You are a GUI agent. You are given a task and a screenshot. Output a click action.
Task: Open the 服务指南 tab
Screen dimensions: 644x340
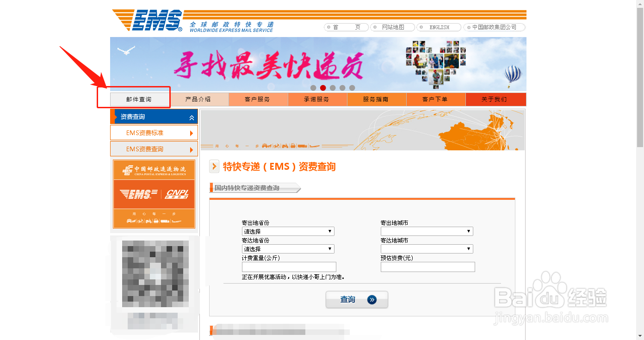click(377, 99)
